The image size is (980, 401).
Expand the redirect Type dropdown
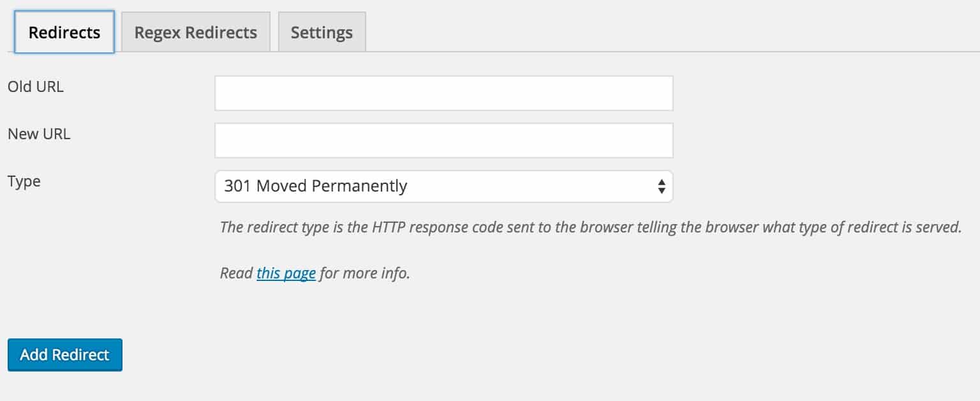[x=443, y=186]
